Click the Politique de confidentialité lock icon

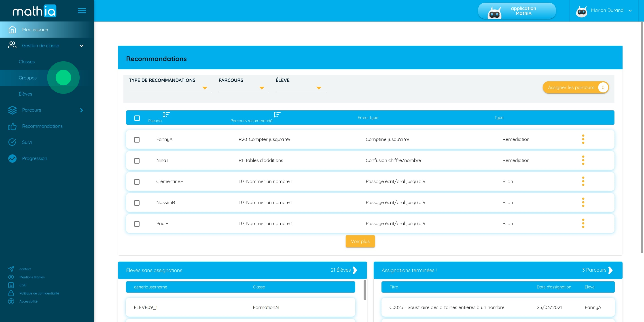pos(11,293)
